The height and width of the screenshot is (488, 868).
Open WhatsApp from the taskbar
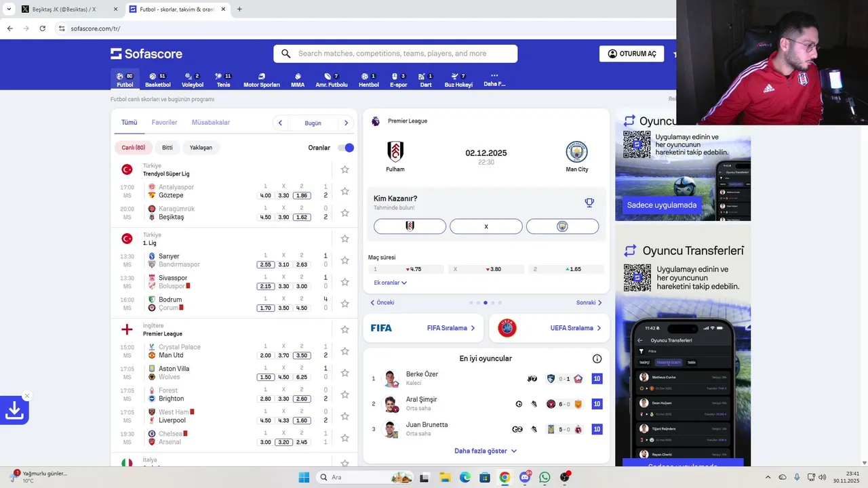(x=545, y=477)
